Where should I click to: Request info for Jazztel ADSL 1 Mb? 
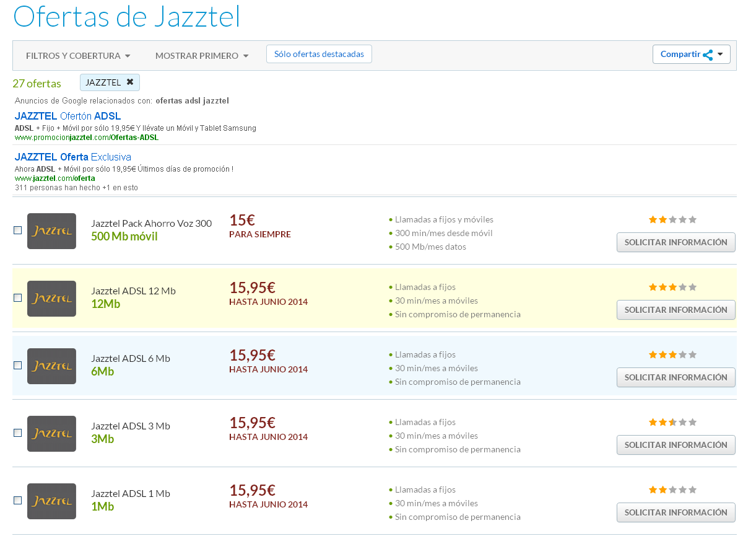676,512
